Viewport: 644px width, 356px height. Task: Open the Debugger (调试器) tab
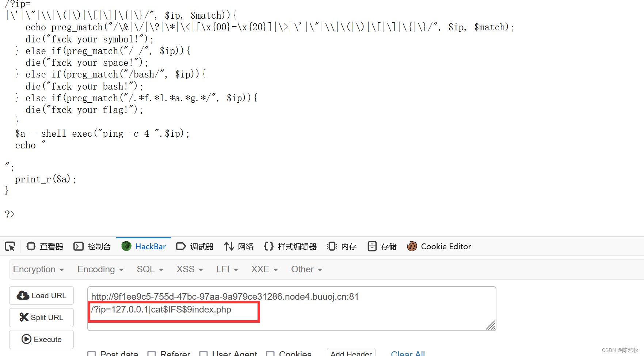coord(195,246)
